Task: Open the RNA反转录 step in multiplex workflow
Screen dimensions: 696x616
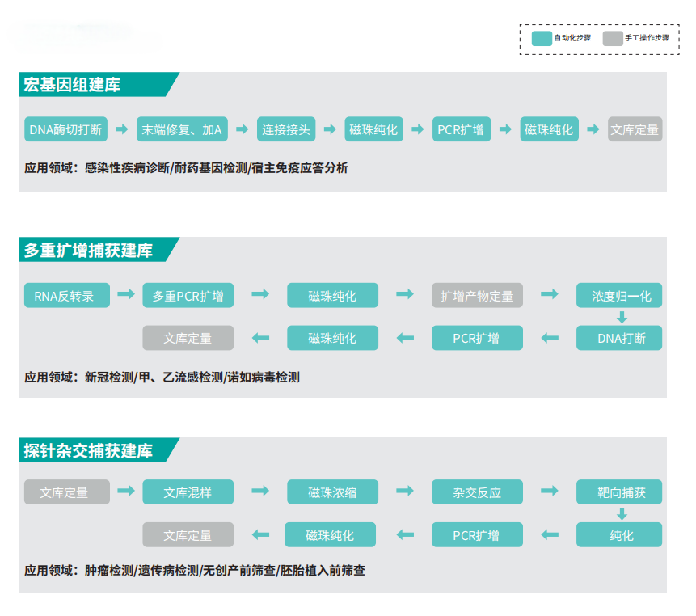Action: pyautogui.click(x=66, y=295)
